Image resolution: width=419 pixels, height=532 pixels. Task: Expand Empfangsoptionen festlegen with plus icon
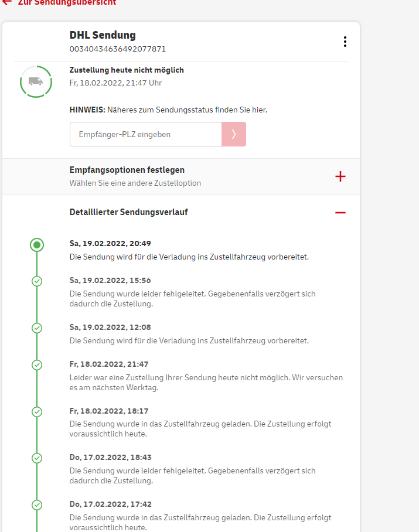[x=340, y=176]
